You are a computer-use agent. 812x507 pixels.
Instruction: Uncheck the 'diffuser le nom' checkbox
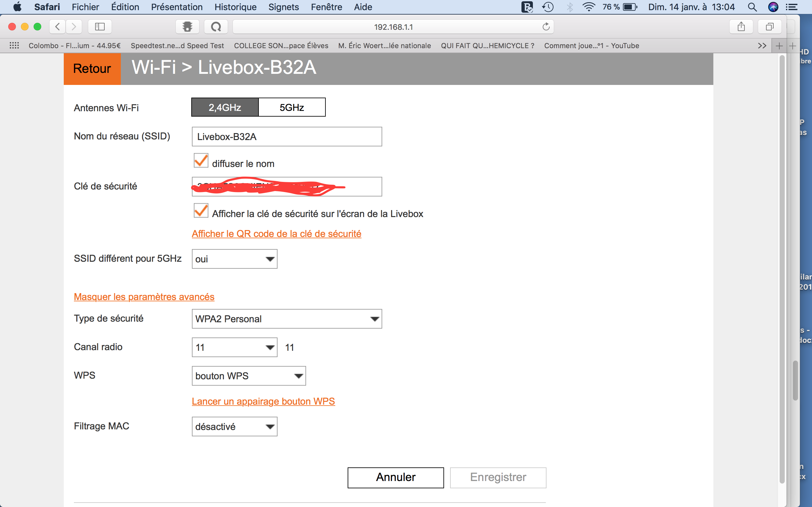coord(201,161)
